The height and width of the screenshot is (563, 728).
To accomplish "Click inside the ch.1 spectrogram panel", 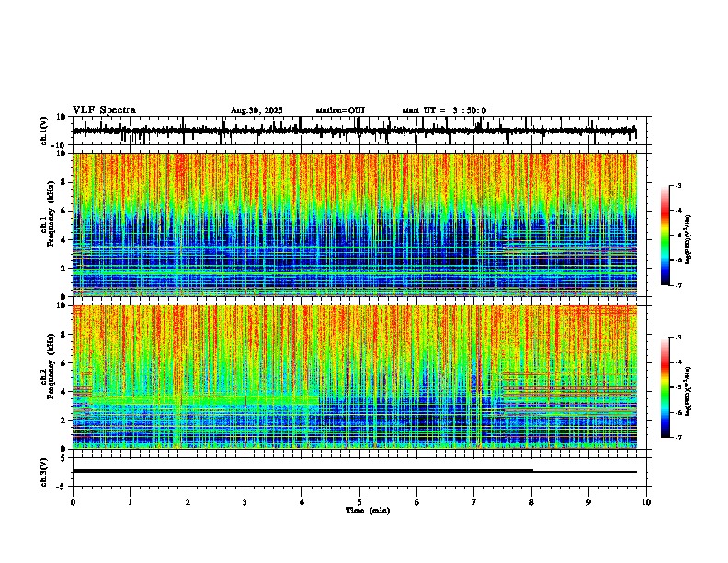I will point(355,224).
